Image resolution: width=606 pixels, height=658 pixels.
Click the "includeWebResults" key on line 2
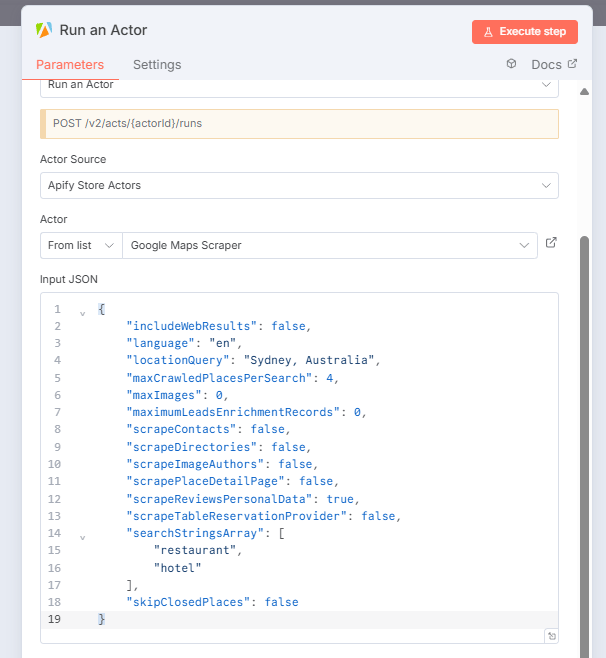click(x=191, y=326)
